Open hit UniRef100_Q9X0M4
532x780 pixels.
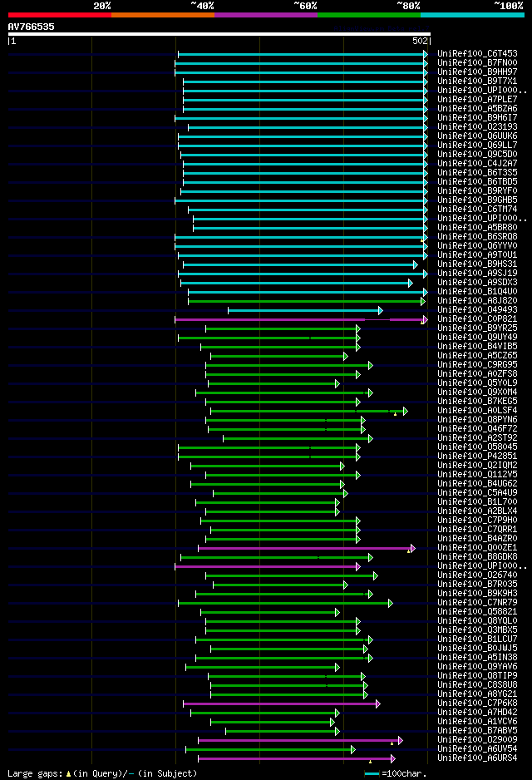(x=477, y=392)
